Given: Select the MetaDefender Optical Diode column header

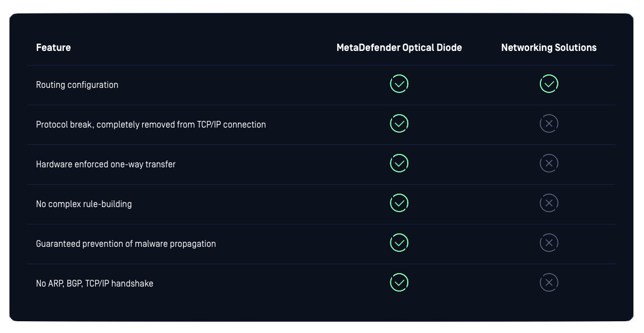Looking at the screenshot, I should coord(399,48).
